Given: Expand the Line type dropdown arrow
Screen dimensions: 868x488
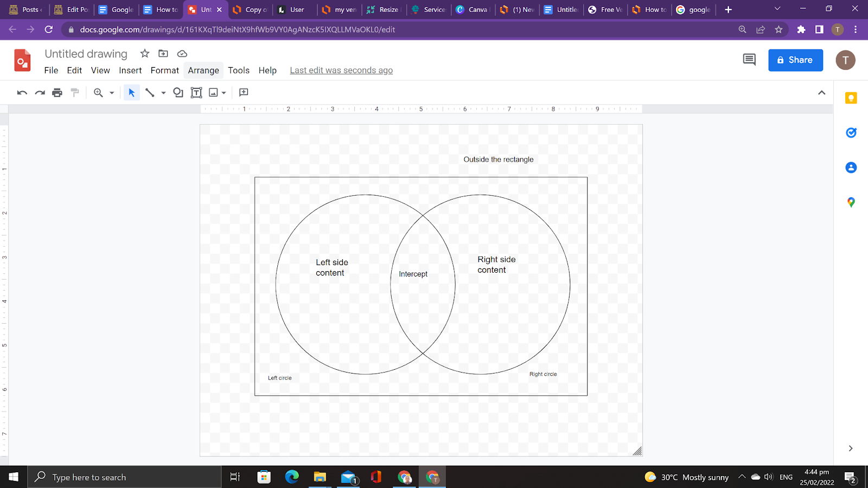Looking at the screenshot, I should coord(163,93).
